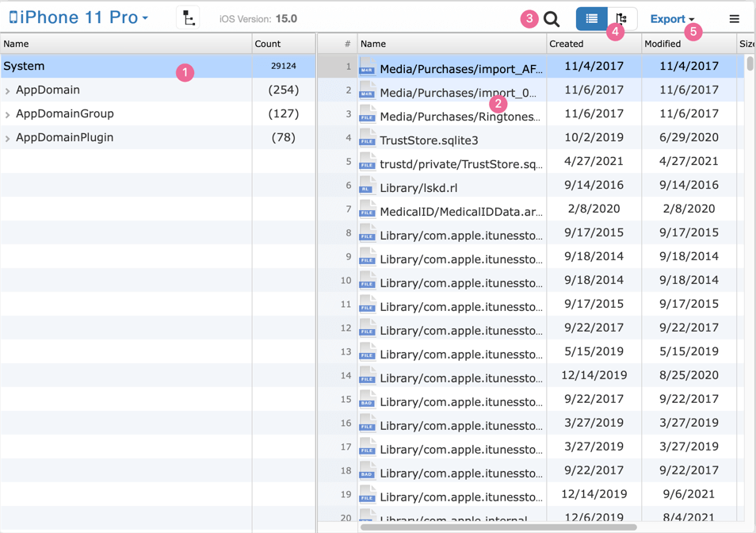
Task: Open search with the magnifier icon
Action: pos(552,19)
